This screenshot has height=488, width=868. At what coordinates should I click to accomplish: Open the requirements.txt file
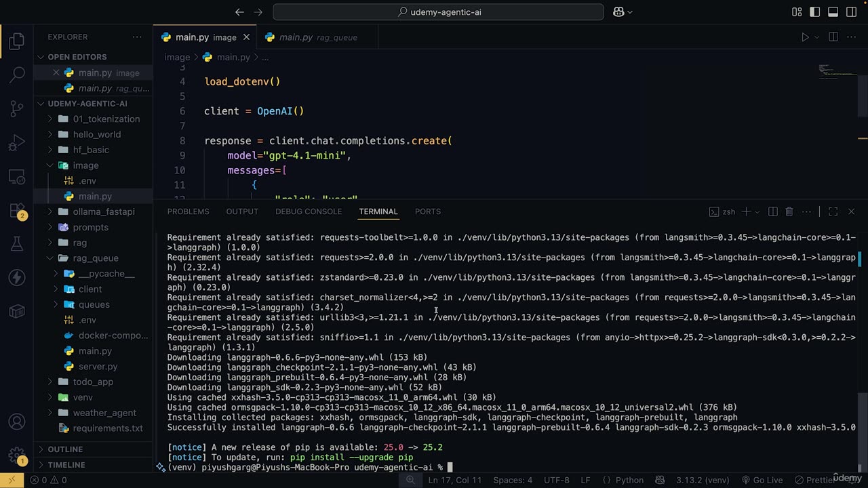[93, 428]
